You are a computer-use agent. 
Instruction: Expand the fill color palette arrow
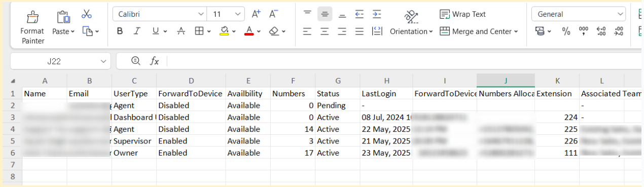coord(234,31)
